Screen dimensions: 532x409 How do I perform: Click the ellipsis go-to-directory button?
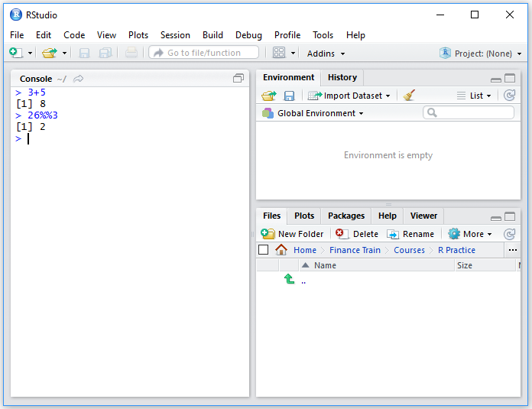pyautogui.click(x=513, y=250)
